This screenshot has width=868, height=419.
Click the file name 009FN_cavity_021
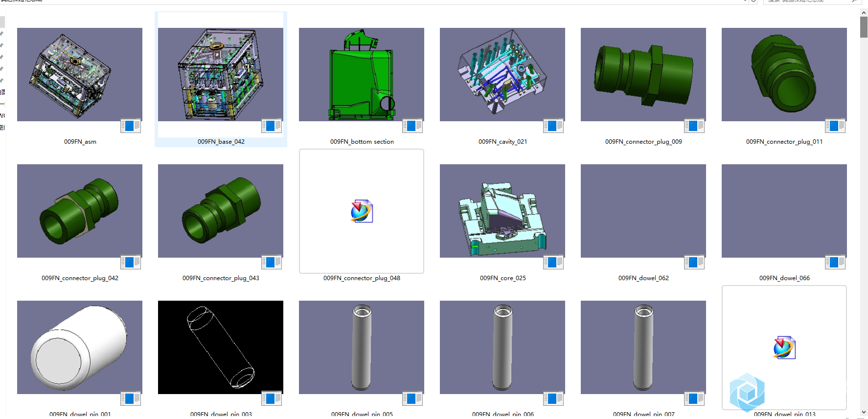click(x=503, y=142)
